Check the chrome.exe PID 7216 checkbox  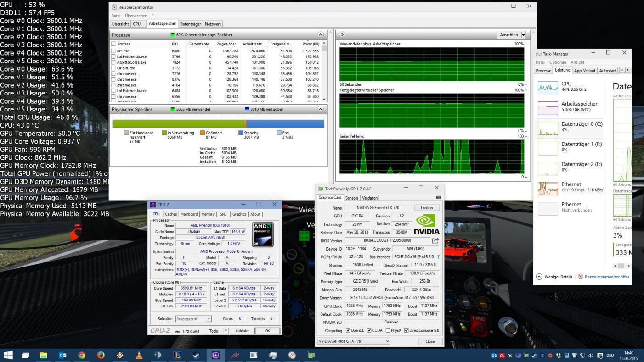coord(113,74)
